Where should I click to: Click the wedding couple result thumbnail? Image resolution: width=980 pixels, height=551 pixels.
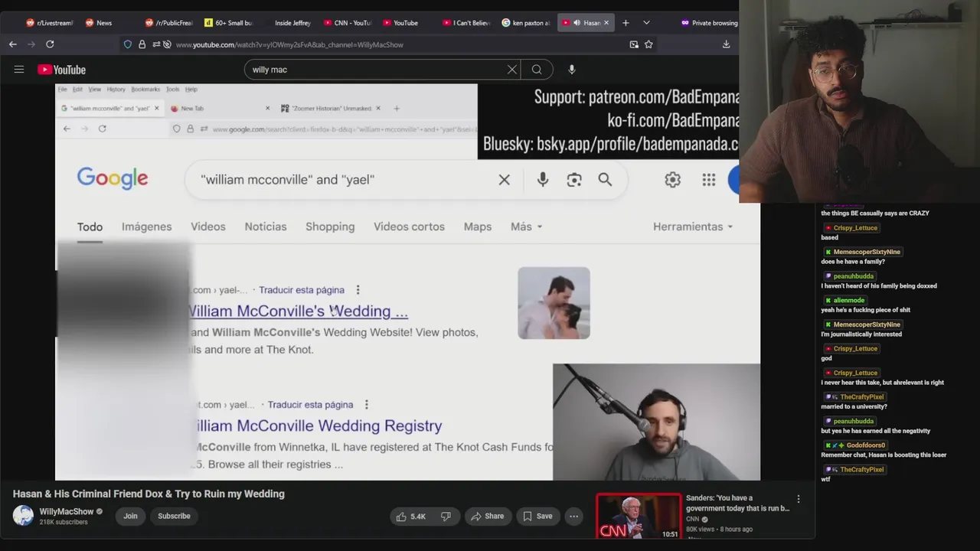[x=554, y=303]
